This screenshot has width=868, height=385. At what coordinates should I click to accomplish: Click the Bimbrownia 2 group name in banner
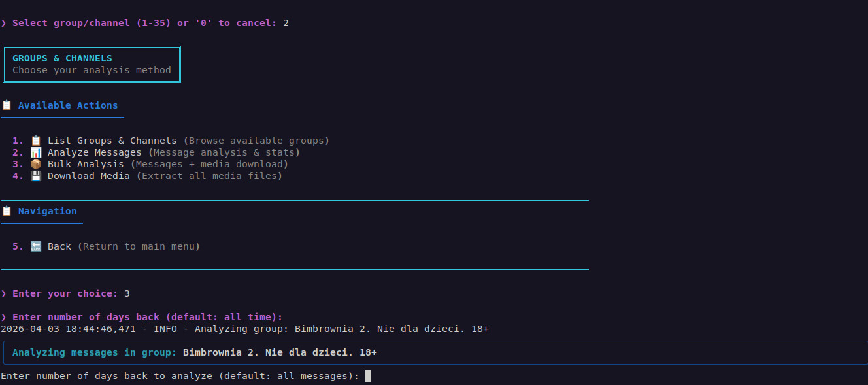(x=280, y=352)
